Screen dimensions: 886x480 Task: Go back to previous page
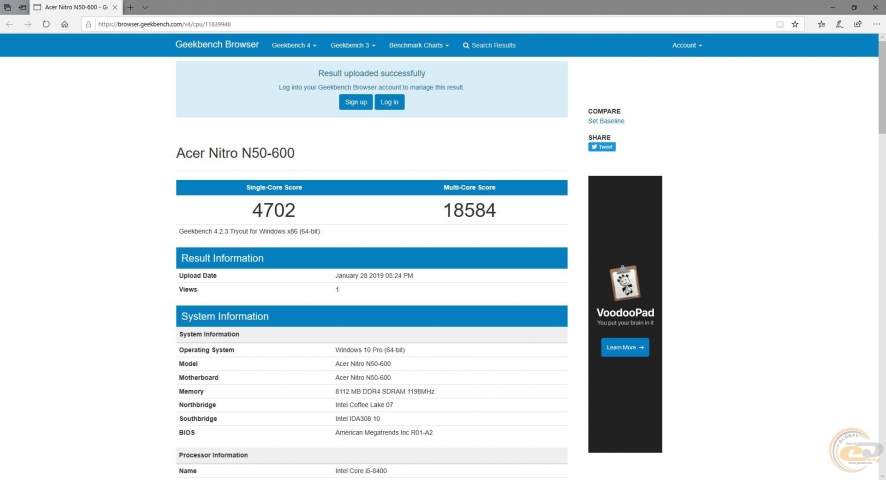(x=10, y=24)
